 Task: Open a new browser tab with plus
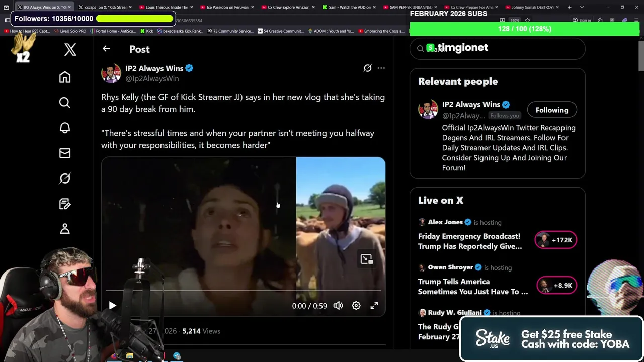click(x=569, y=7)
